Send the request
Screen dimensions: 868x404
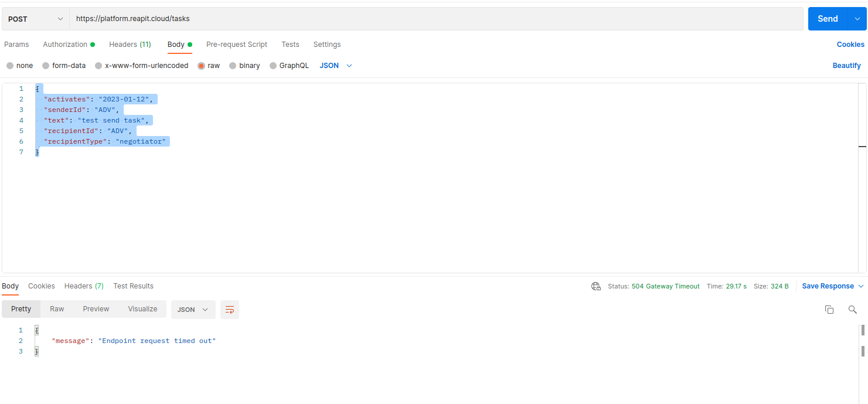click(828, 18)
